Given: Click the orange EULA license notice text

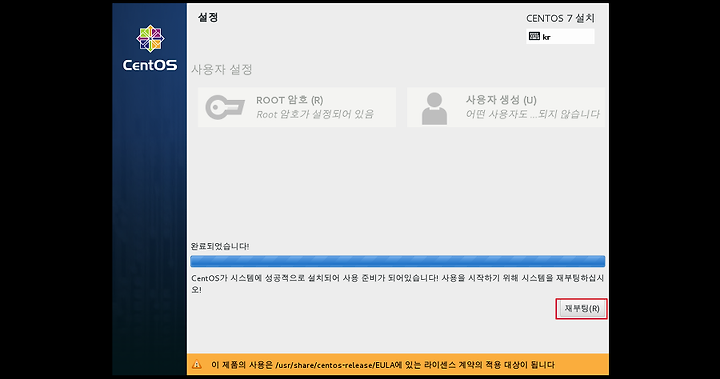Looking at the screenshot, I should point(382,365).
